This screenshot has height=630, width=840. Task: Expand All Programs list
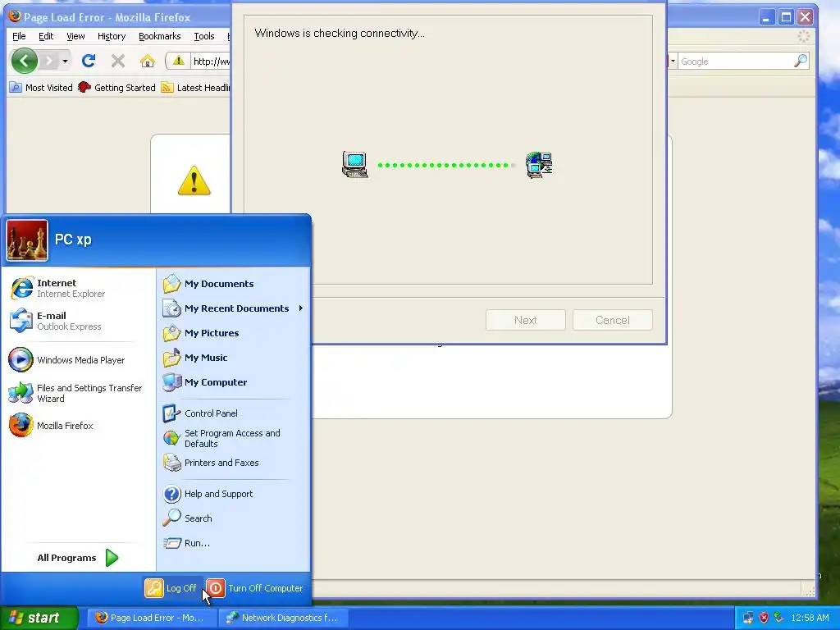(78, 558)
